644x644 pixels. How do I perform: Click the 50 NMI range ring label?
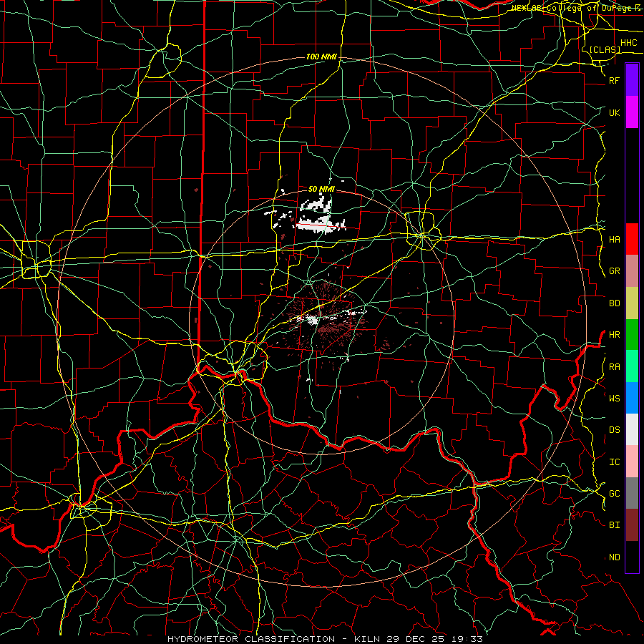pos(321,189)
